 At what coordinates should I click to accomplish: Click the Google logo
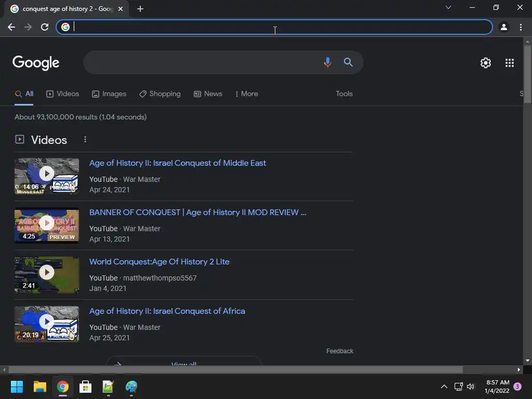coord(36,63)
